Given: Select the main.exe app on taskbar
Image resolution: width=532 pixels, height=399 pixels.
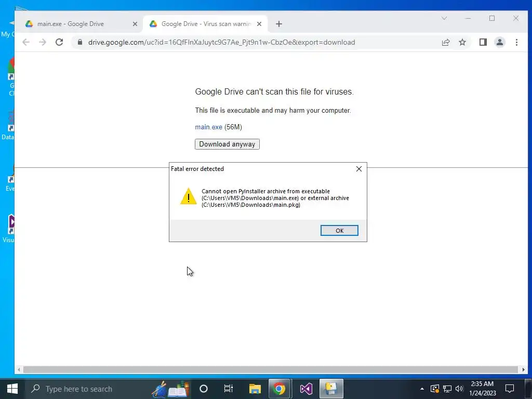Looking at the screenshot, I should click(x=331, y=389).
